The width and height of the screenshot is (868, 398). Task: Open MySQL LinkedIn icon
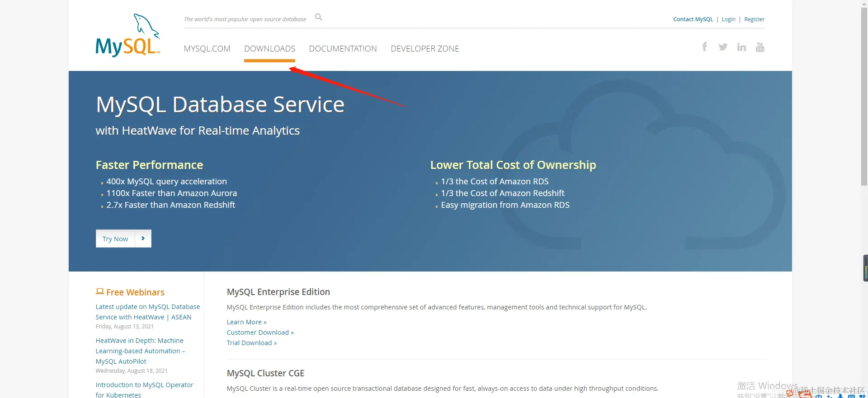pyautogui.click(x=741, y=47)
